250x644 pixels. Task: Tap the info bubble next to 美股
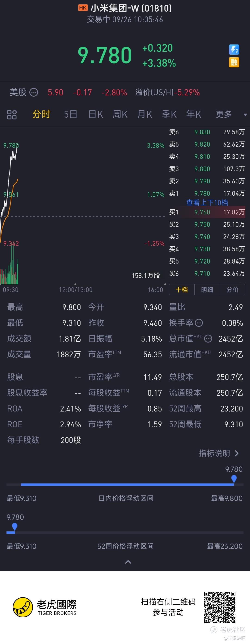34,92
